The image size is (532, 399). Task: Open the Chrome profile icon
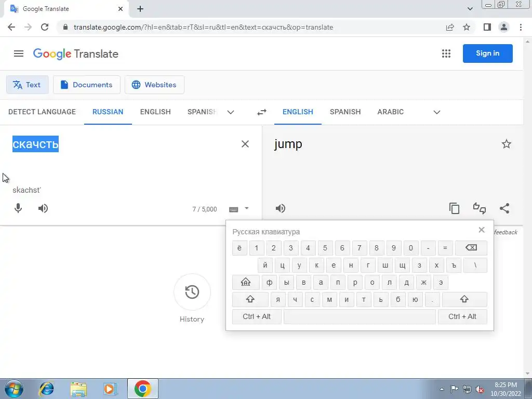coord(504,27)
